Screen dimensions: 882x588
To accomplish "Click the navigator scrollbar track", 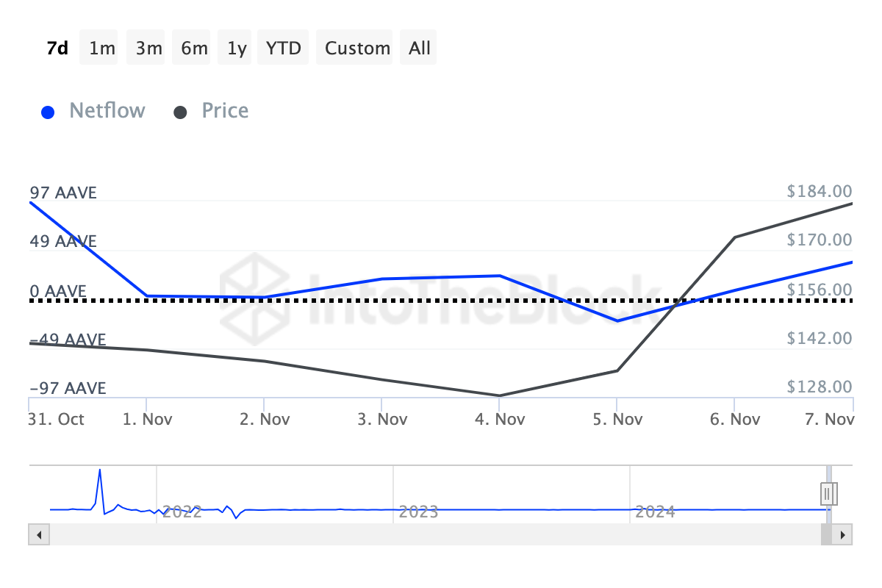I will point(441,535).
